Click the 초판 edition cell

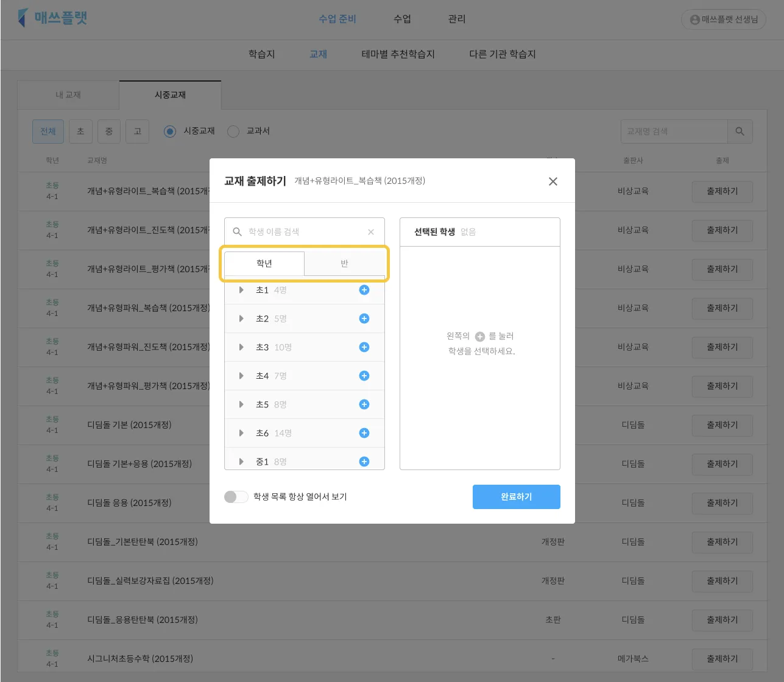[553, 620]
